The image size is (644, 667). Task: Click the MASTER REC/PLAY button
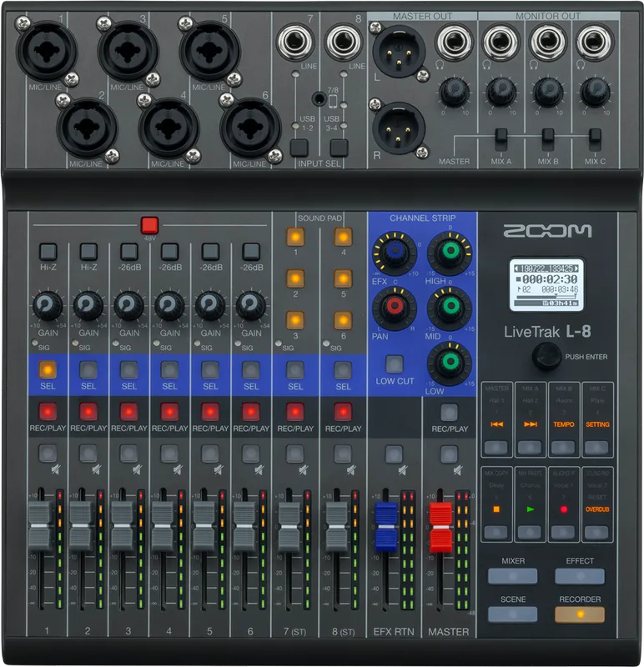[449, 412]
